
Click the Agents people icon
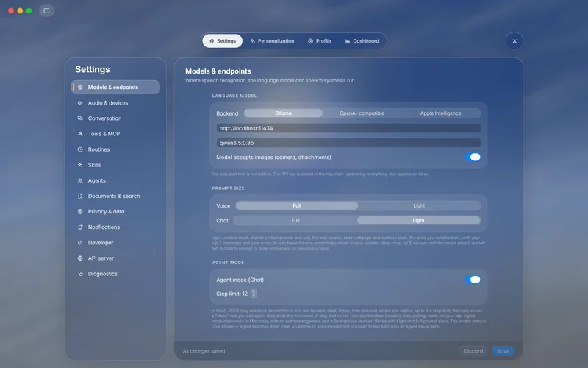click(80, 180)
